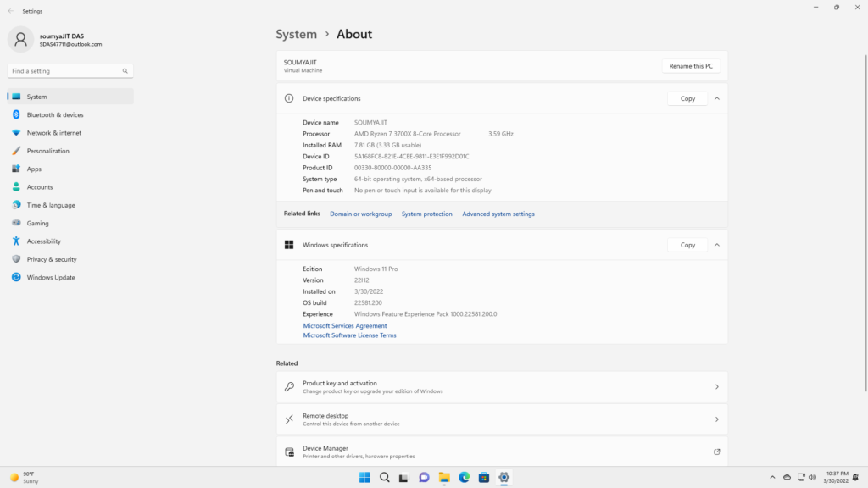Viewport: 868px width, 488px height.
Task: Click the search magnifier in Find a setting
Action: click(125, 71)
